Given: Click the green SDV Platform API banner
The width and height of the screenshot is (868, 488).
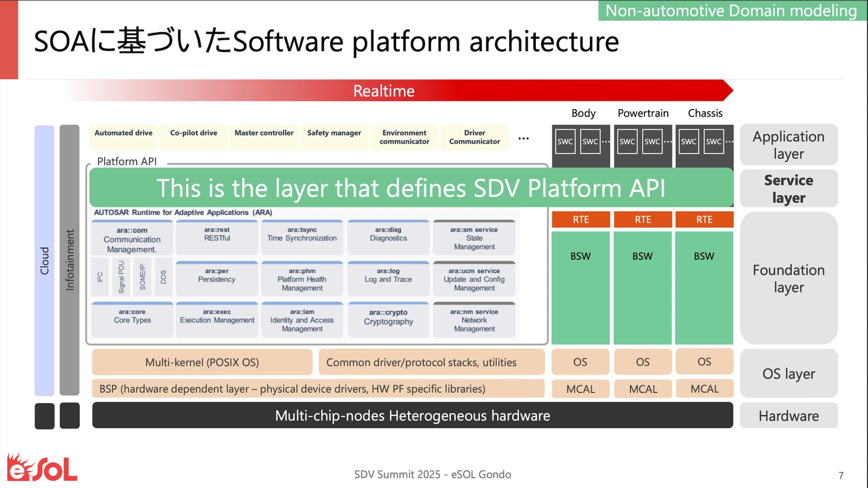Looking at the screenshot, I should [411, 188].
